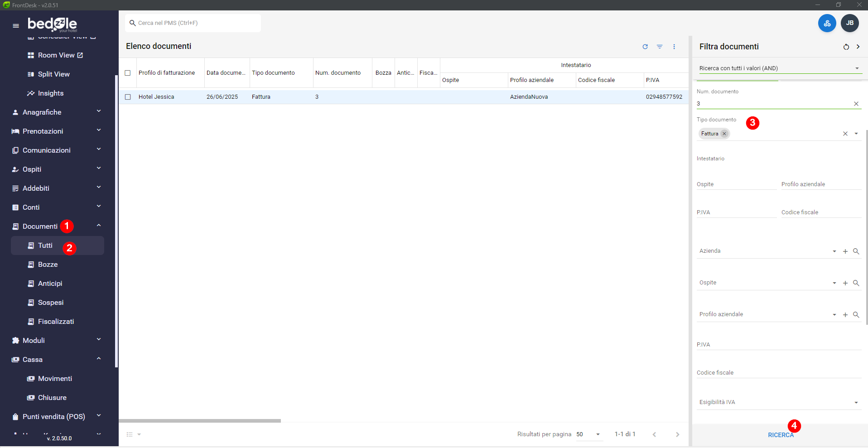Reset filters in Filtra documenti panel
Image resolution: width=868 pixels, height=448 pixels.
pyautogui.click(x=846, y=47)
